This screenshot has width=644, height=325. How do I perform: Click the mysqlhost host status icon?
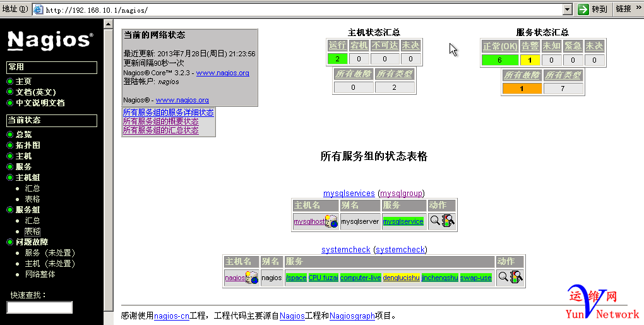pos(331,221)
